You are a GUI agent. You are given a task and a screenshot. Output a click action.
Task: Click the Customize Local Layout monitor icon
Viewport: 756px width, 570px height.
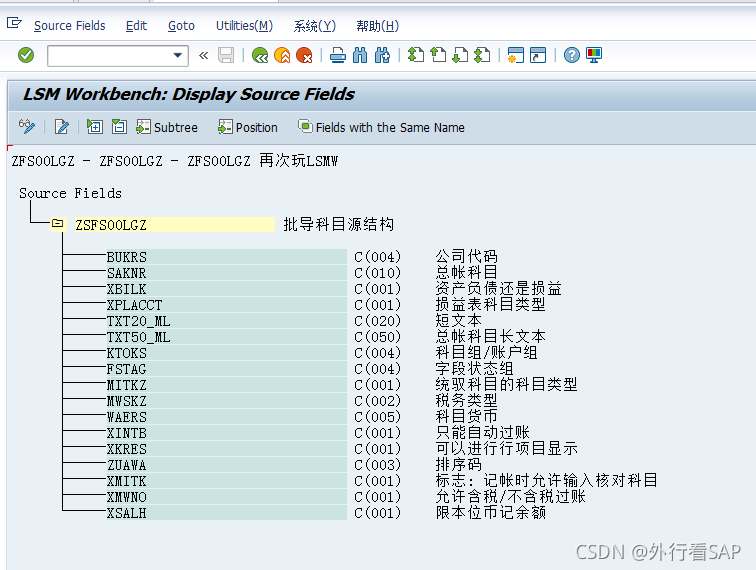(x=594, y=55)
